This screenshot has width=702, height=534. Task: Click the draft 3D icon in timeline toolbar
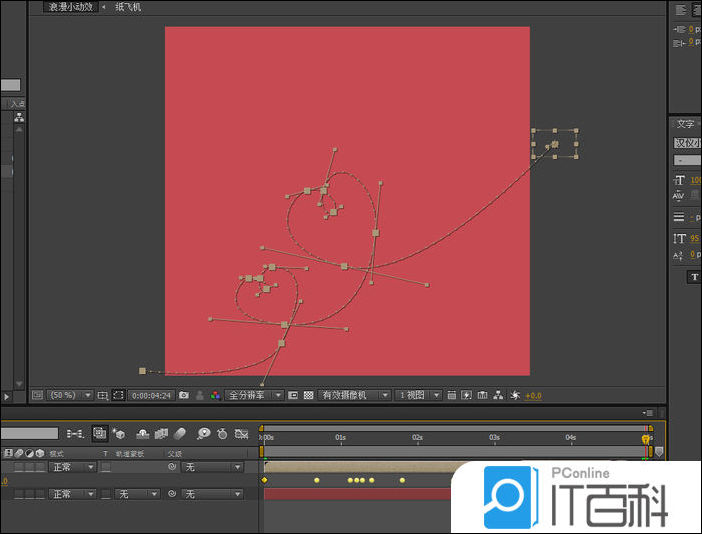(119, 433)
